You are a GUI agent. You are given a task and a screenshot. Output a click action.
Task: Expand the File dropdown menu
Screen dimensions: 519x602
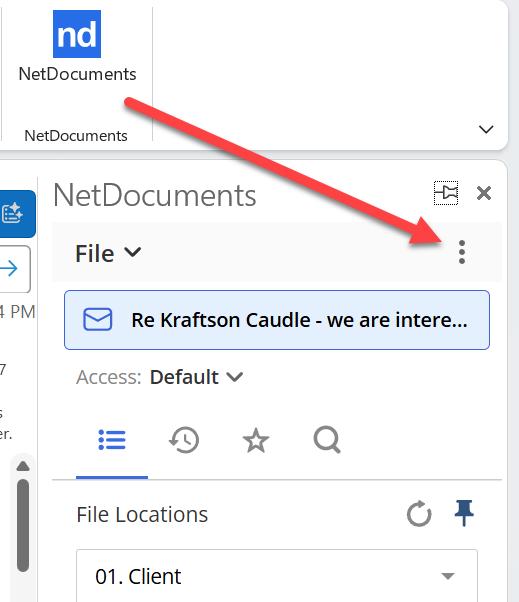[108, 253]
